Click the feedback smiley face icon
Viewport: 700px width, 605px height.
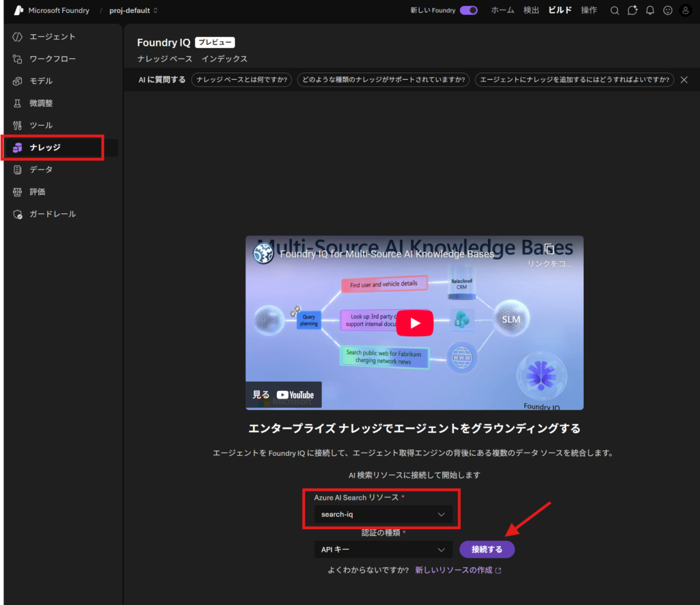[x=668, y=10]
